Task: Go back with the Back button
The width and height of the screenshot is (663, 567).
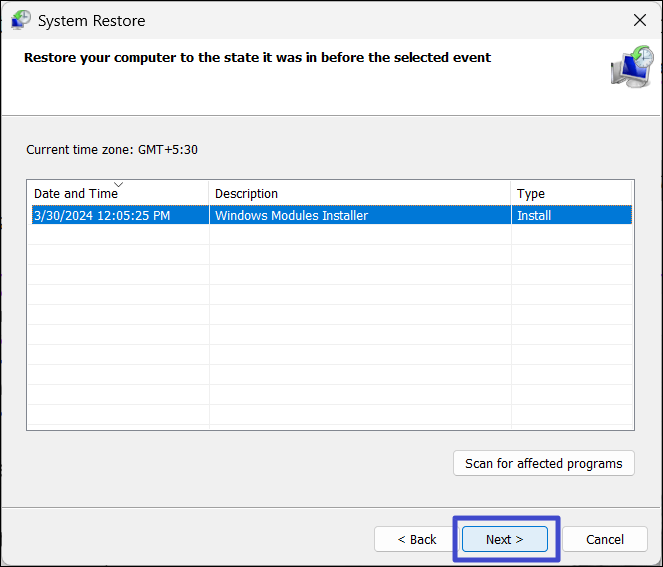Action: coord(416,539)
